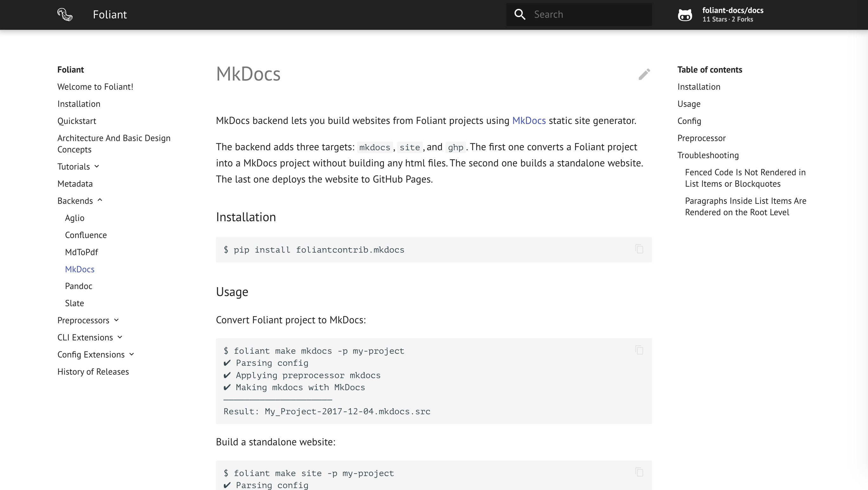The height and width of the screenshot is (490, 868).
Task: Click the Foliant site title in header
Action: coord(110,15)
